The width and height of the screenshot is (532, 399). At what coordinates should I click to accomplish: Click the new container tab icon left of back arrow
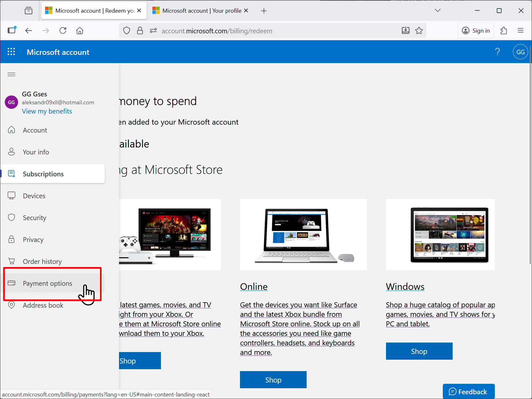click(x=12, y=30)
